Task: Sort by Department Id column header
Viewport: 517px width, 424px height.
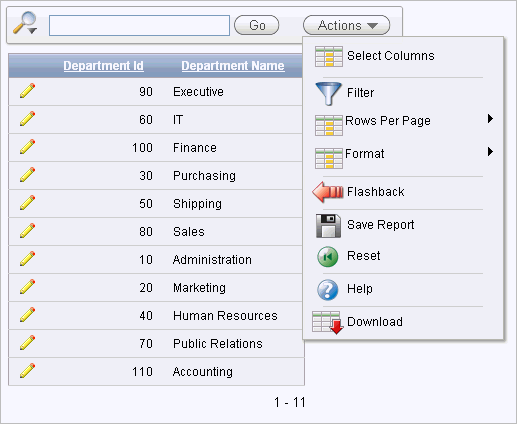Action: (x=103, y=66)
